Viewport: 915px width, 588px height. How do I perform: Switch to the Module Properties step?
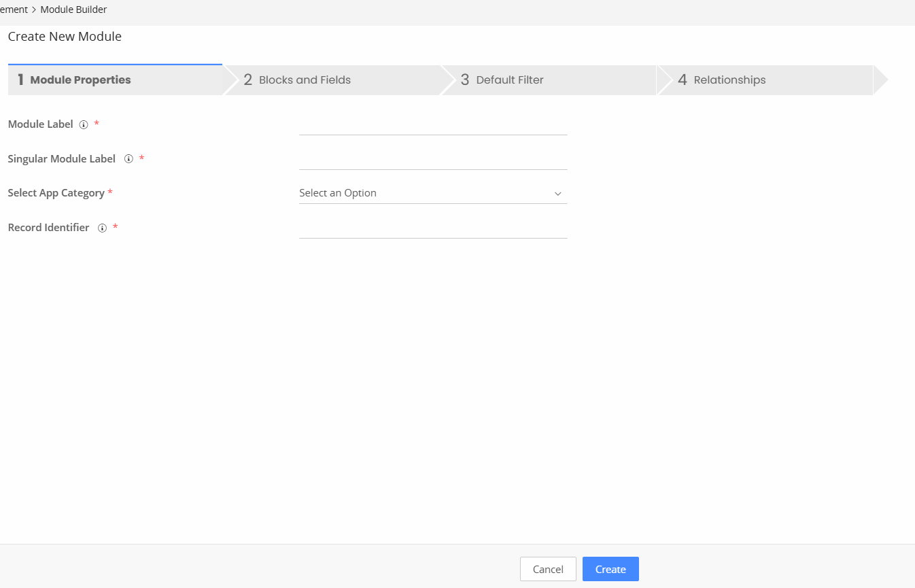[80, 80]
